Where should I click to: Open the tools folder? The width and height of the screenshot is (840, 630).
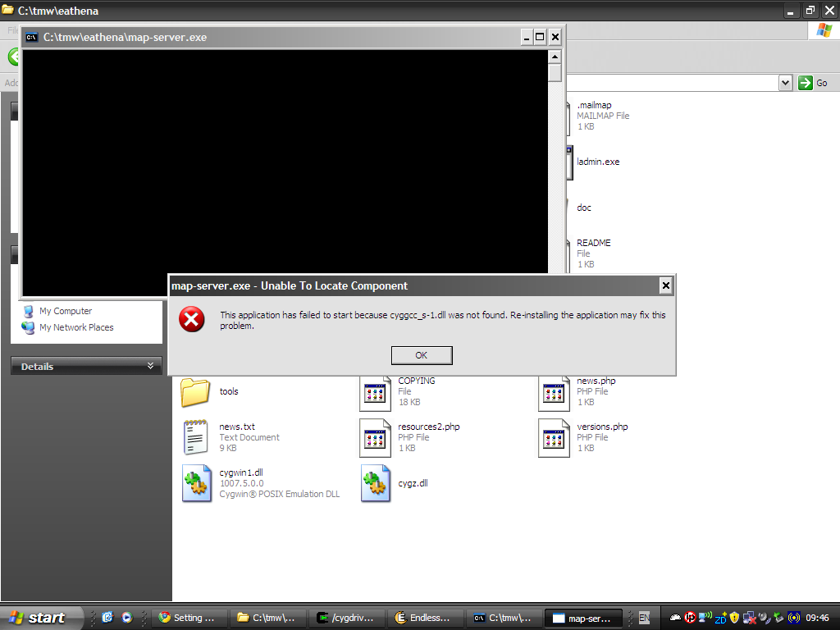pos(195,392)
